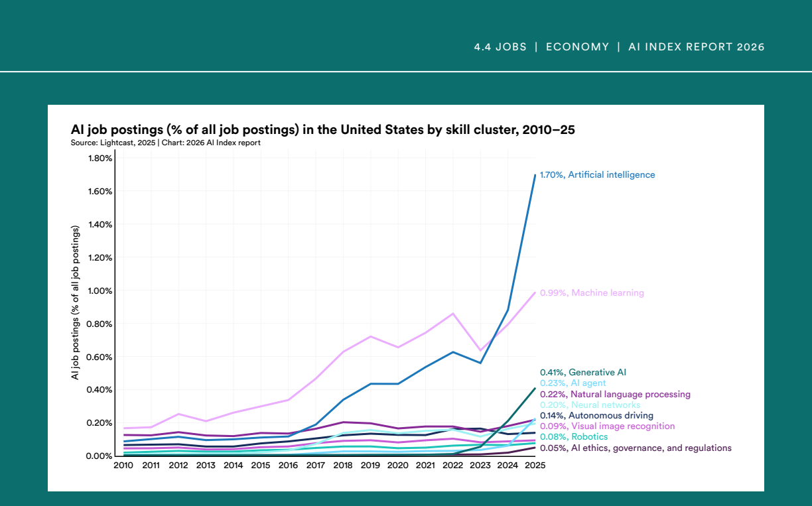Click the 0.40% y-axis tick label

tap(100, 390)
